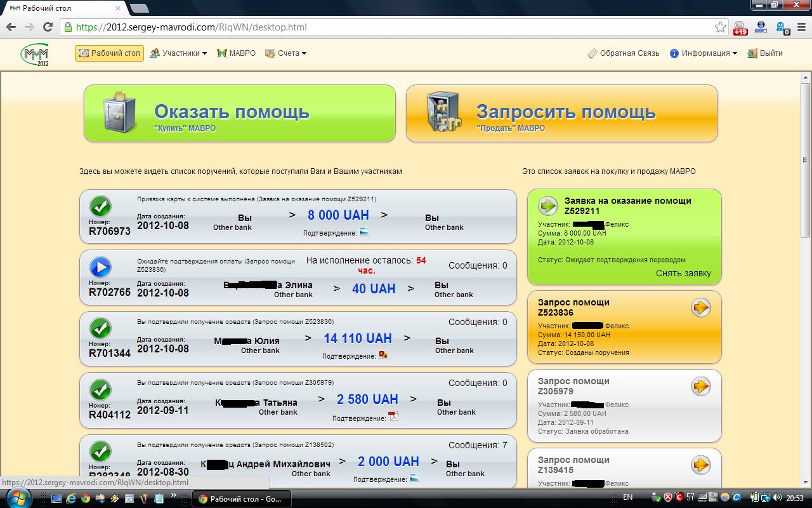Open Запрос помощи Z305979 card title
The image size is (812, 508).
coord(573,386)
